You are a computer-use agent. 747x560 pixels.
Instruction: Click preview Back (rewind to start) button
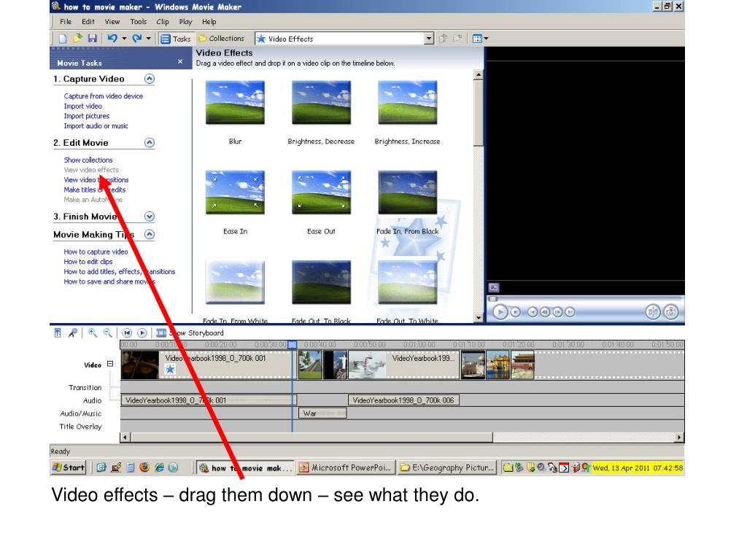pos(533,312)
